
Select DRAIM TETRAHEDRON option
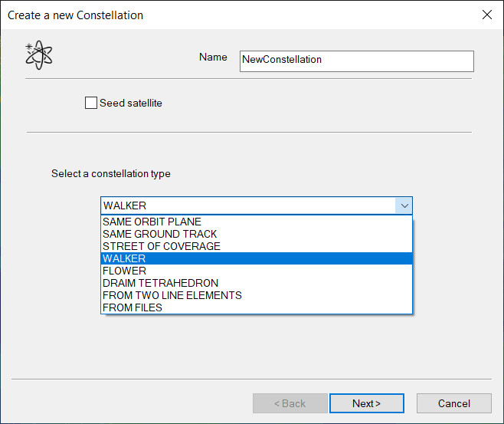click(x=160, y=283)
